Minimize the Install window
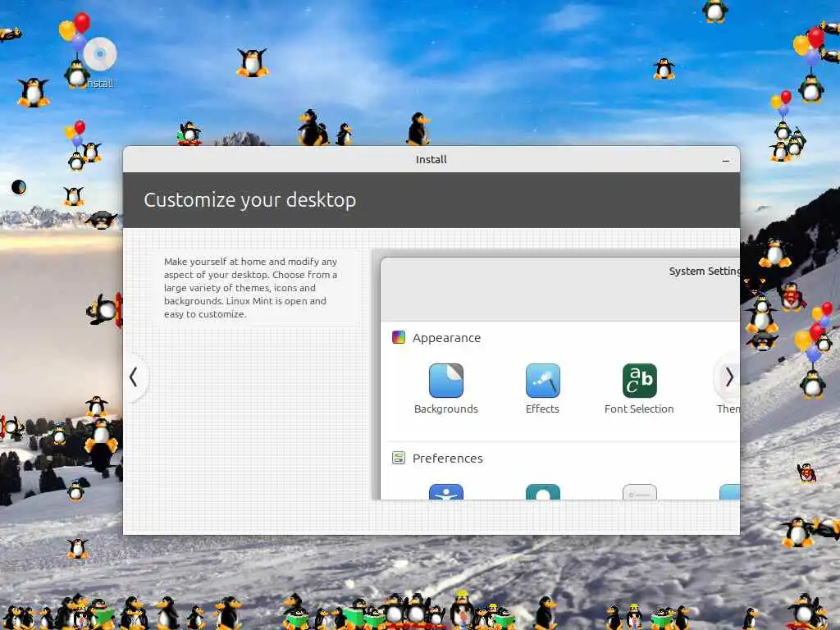This screenshot has width=840, height=630. [726, 160]
